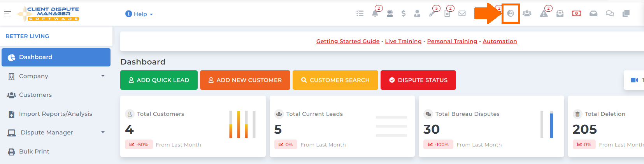
Task: Open the group of people icon
Action: pyautogui.click(x=527, y=14)
